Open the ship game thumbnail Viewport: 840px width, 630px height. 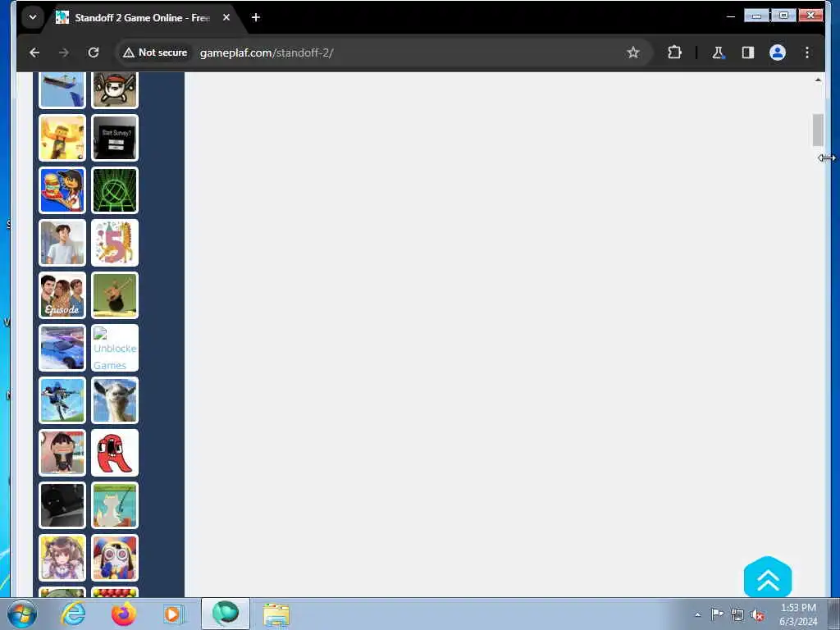click(62, 89)
